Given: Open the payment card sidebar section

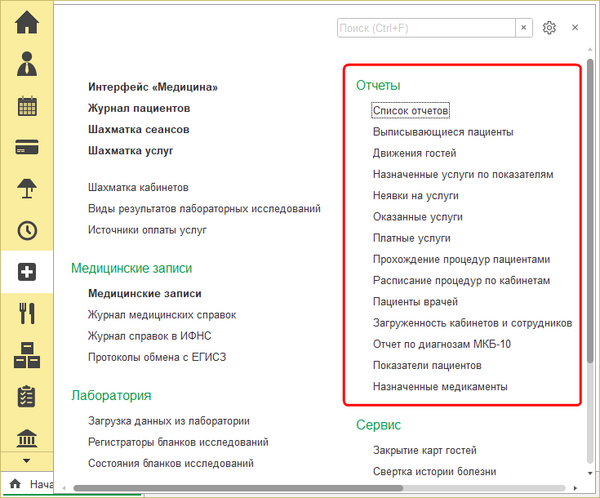Looking at the screenshot, I should pyautogui.click(x=27, y=147).
